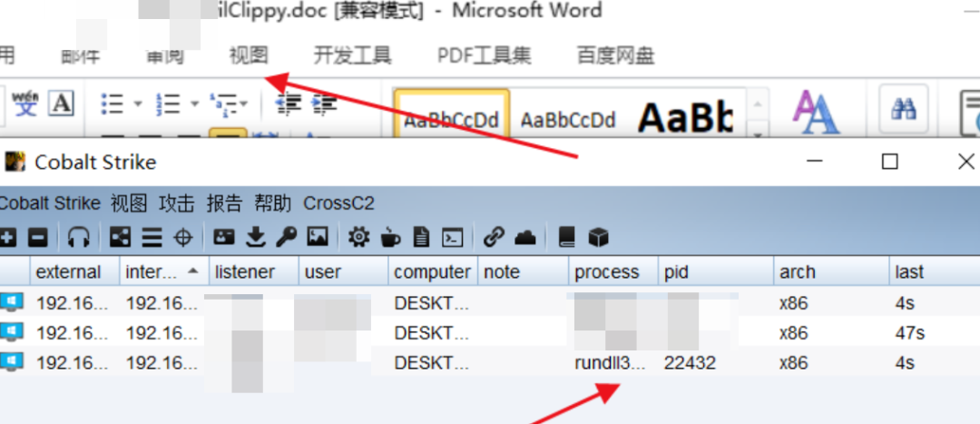Open Word's 开发工具 ribbon tab
Image resolution: width=980 pixels, height=424 pixels.
[x=352, y=55]
